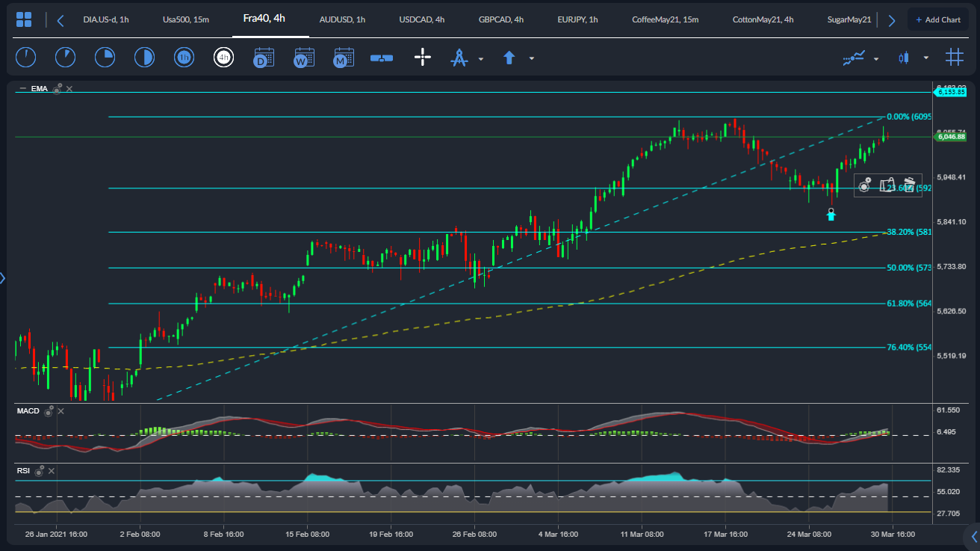Select the drawing compass tool

(459, 58)
